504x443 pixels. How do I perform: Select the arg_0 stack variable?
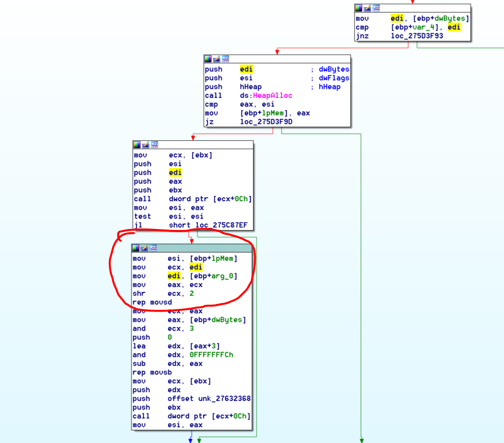pyautogui.click(x=223, y=276)
